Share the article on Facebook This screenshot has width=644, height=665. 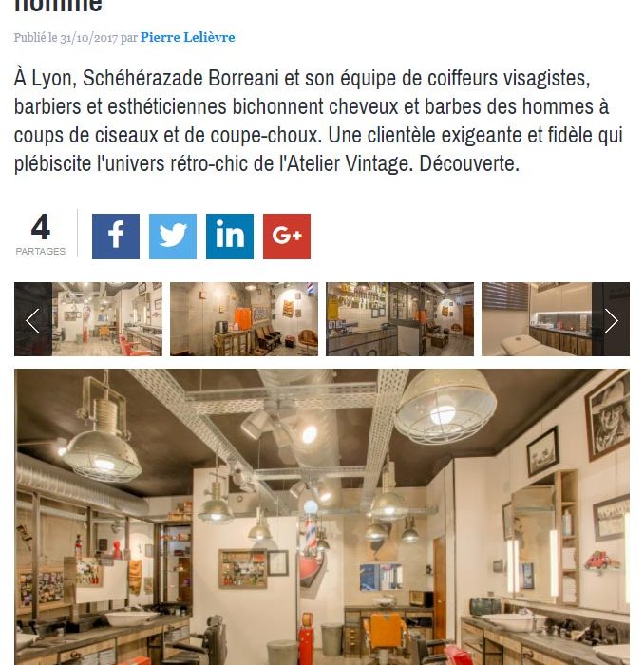click(116, 237)
